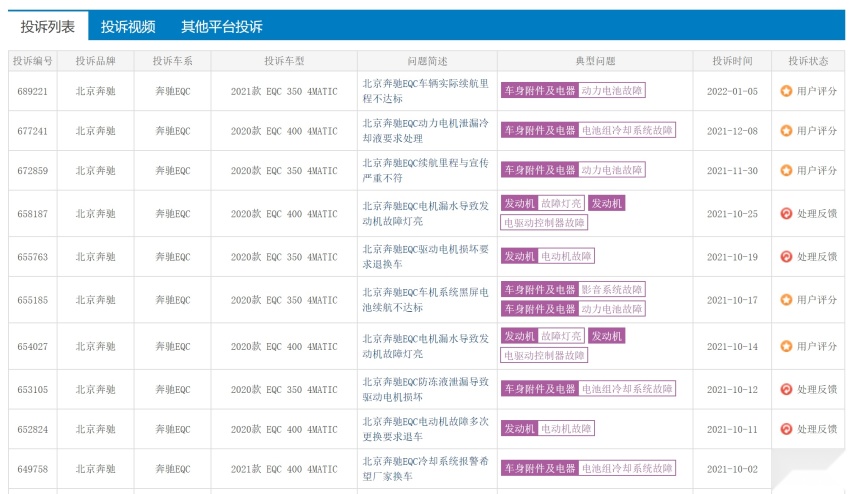Click the feedback icon for complaint 652824

786,429
